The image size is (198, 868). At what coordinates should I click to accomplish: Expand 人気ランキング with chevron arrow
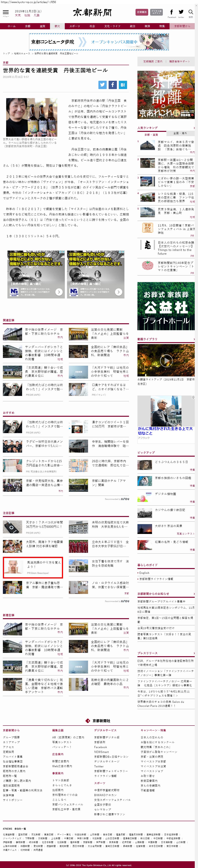coord(194,128)
